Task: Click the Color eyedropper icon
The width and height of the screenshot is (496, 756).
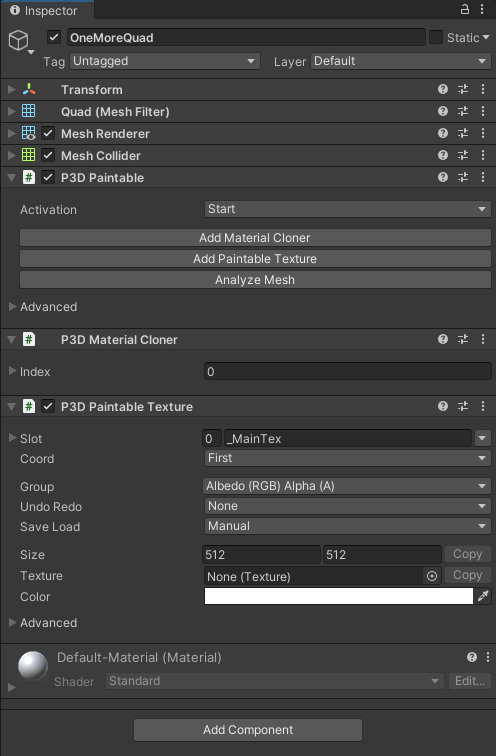Action: (483, 596)
